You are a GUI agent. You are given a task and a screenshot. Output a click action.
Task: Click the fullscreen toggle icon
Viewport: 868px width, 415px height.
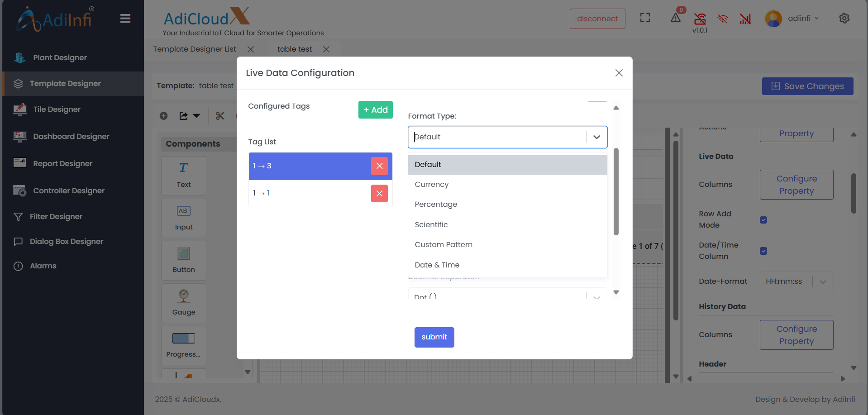click(x=645, y=18)
